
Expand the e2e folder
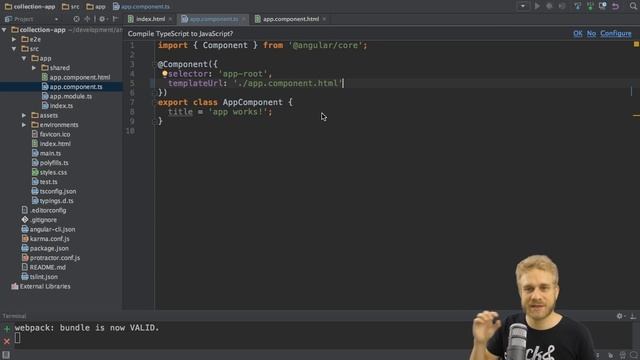click(14, 39)
